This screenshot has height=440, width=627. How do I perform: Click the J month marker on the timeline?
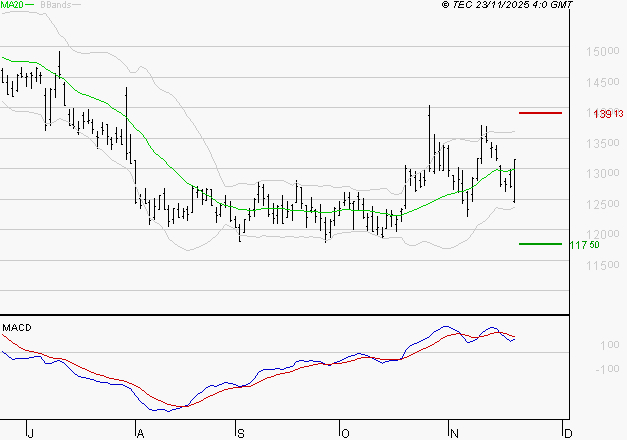(x=30, y=433)
